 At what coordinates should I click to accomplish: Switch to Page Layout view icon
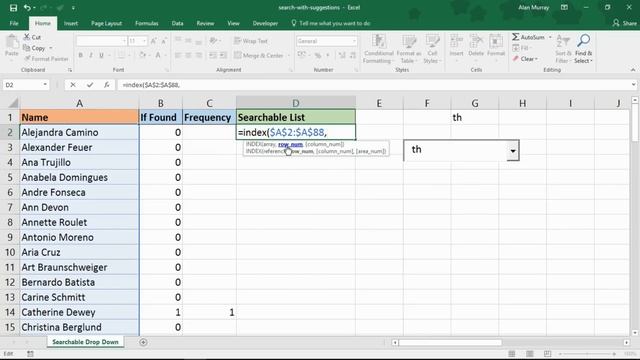point(529,354)
